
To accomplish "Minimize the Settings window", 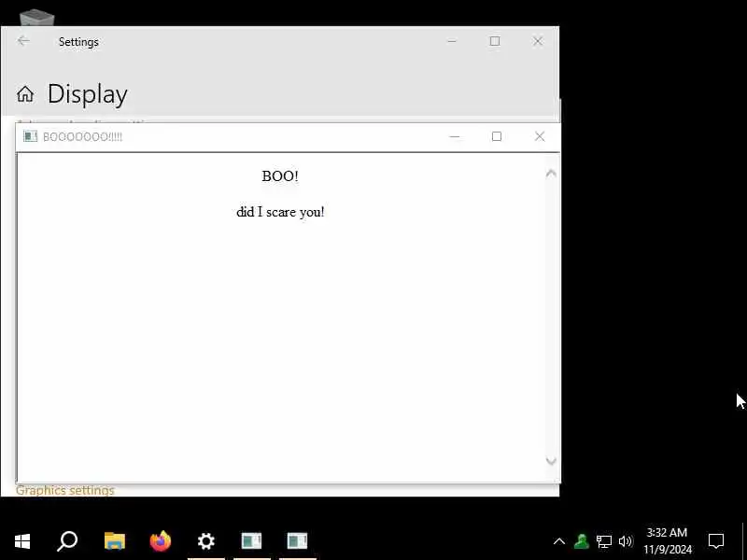I will click(x=452, y=41).
